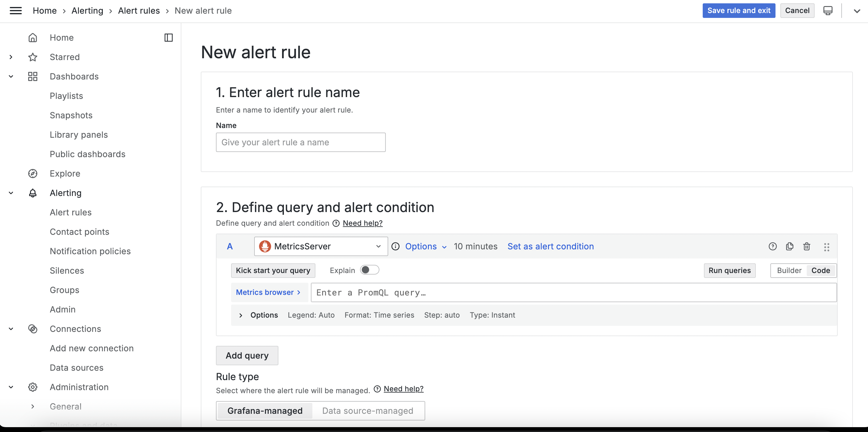This screenshot has height=432, width=868.
Task: Open Contact points in sidebar
Action: (x=79, y=232)
